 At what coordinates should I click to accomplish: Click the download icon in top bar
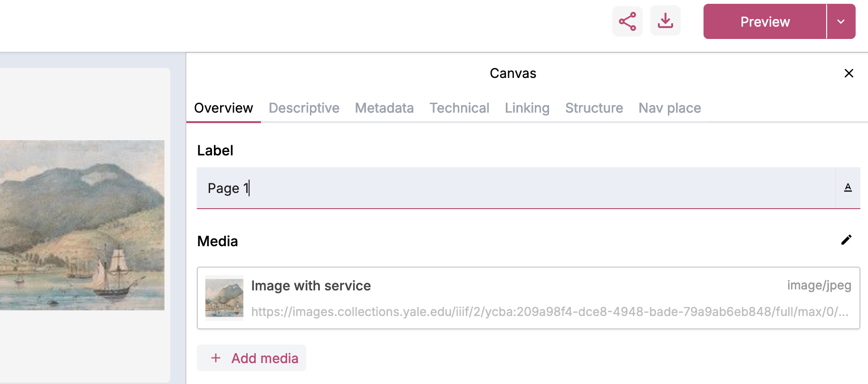coord(665,21)
